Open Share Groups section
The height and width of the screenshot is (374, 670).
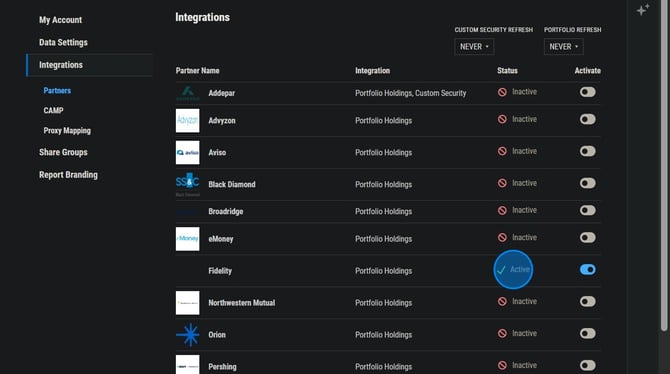click(63, 152)
